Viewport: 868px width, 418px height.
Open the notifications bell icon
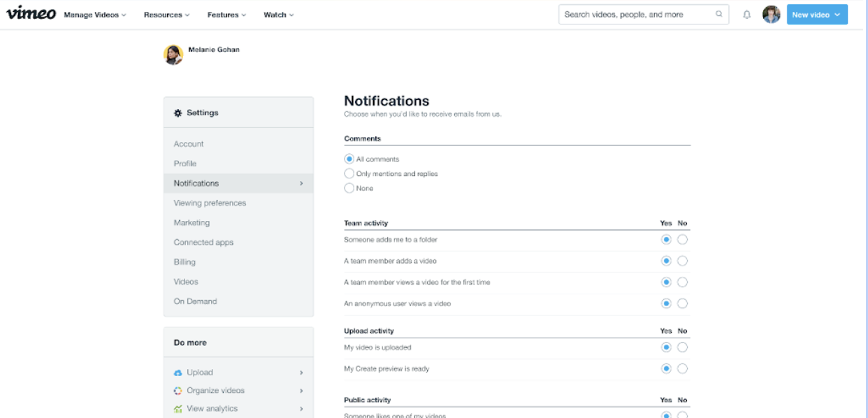pos(747,15)
